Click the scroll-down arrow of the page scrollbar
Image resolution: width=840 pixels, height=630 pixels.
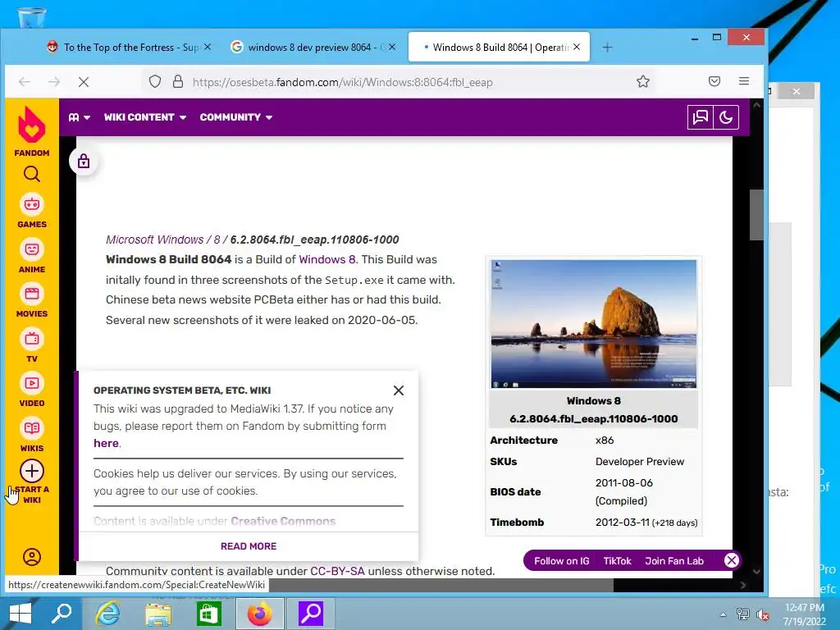coord(756,572)
